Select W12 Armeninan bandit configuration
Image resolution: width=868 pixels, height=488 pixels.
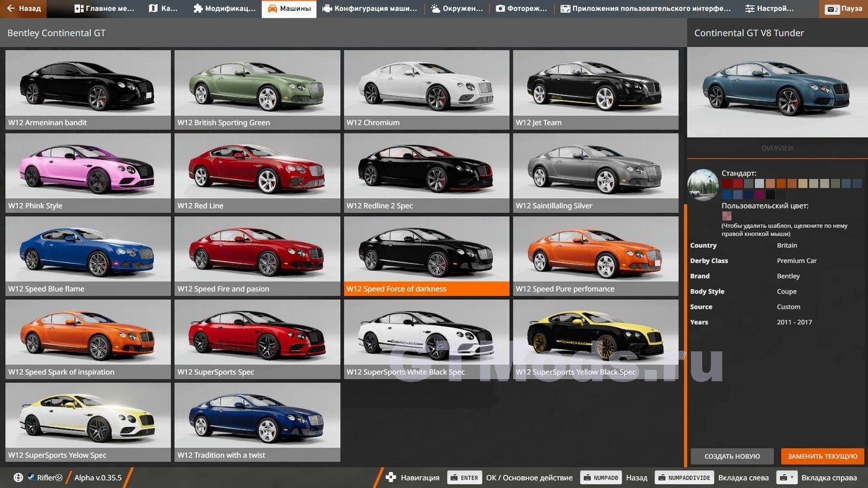[88, 90]
